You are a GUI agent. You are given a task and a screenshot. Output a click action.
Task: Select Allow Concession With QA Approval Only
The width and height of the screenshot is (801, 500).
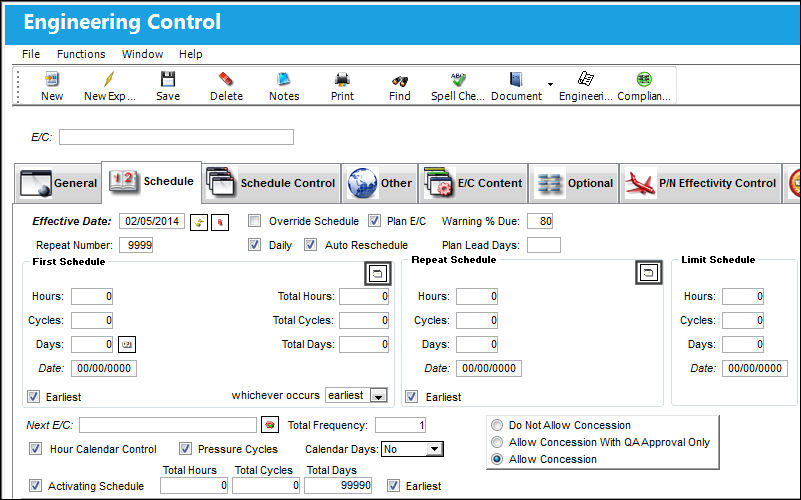point(497,442)
